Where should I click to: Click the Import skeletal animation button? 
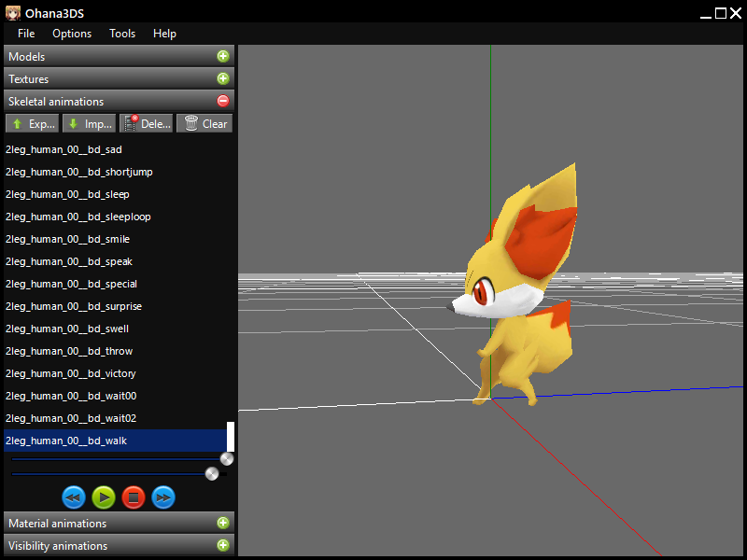click(x=90, y=123)
